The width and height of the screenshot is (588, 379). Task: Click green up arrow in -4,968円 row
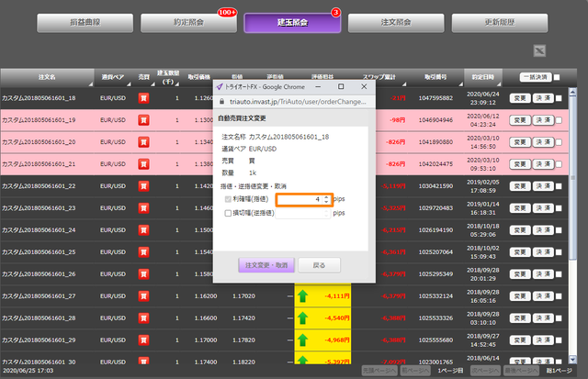[302, 340]
